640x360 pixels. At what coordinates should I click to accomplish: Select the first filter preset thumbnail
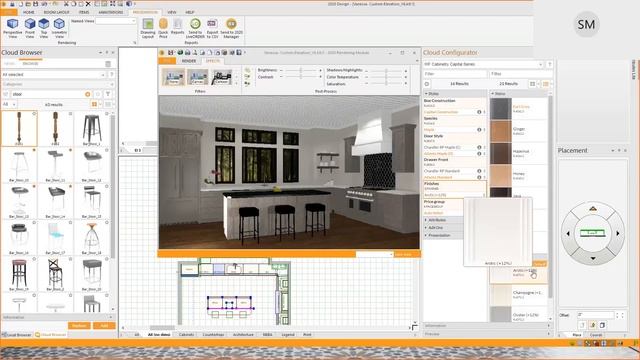click(173, 77)
